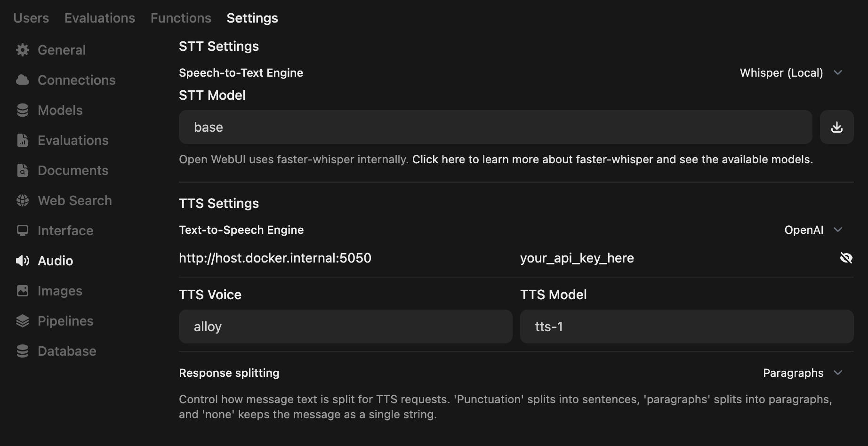Switch to the Users tab
The image size is (868, 446).
click(31, 18)
